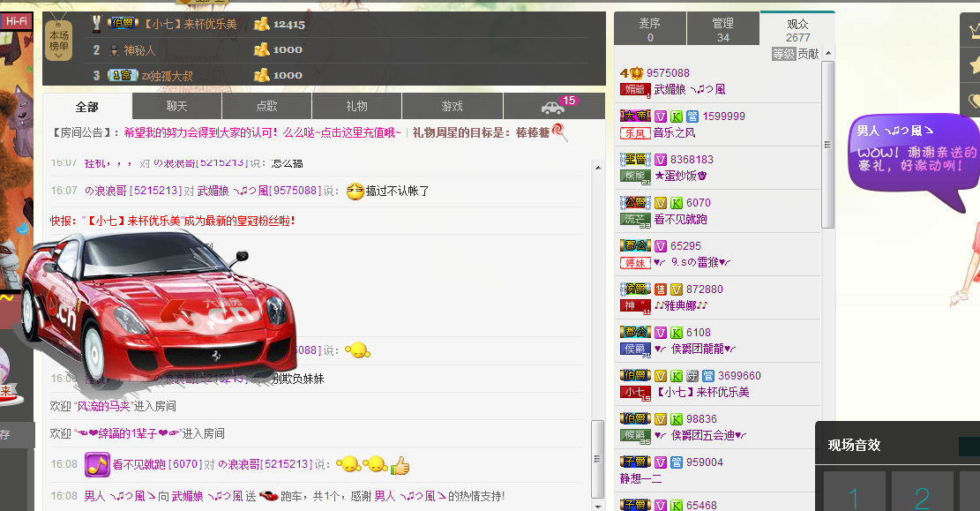Image resolution: width=980 pixels, height=511 pixels.
Task: Click the 售 badge next to 872880
Action: pyautogui.click(x=661, y=289)
